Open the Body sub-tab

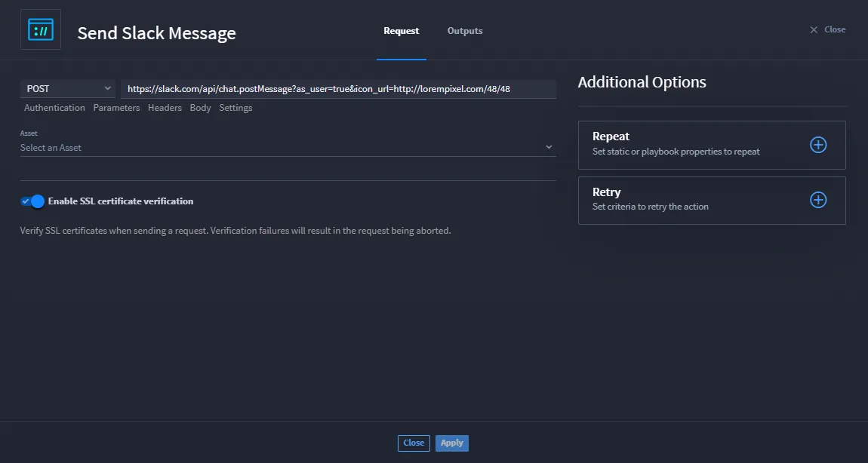pyautogui.click(x=200, y=108)
